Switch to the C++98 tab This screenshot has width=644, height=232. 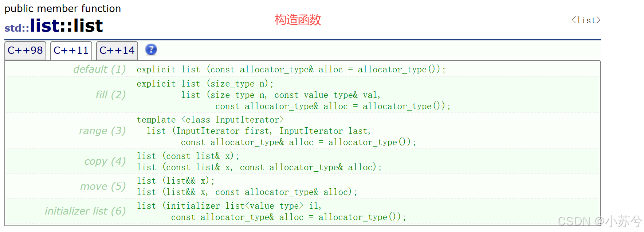tap(25, 50)
